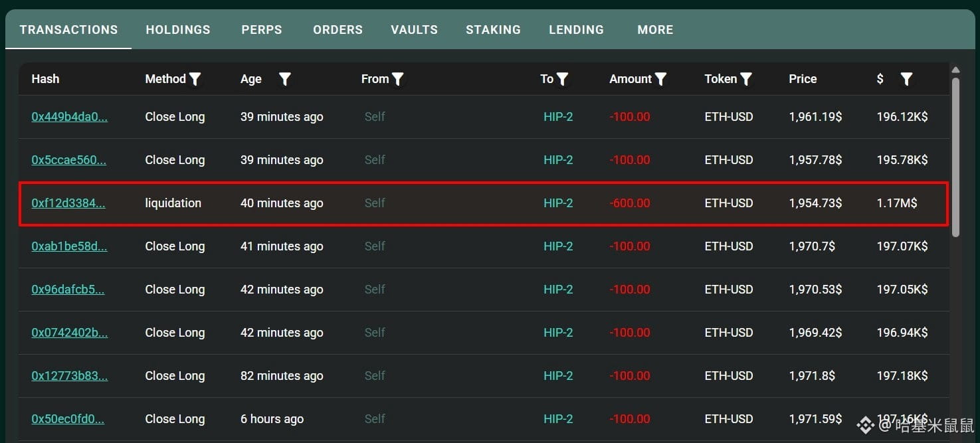Click 41 minutes ago age cell
This screenshot has width=980, height=443.
click(282, 246)
